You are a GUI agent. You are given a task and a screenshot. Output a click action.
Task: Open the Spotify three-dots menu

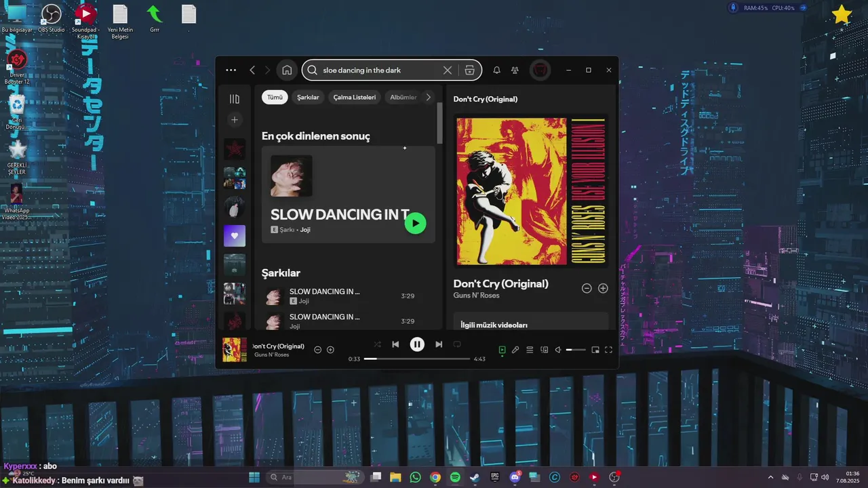click(x=231, y=70)
